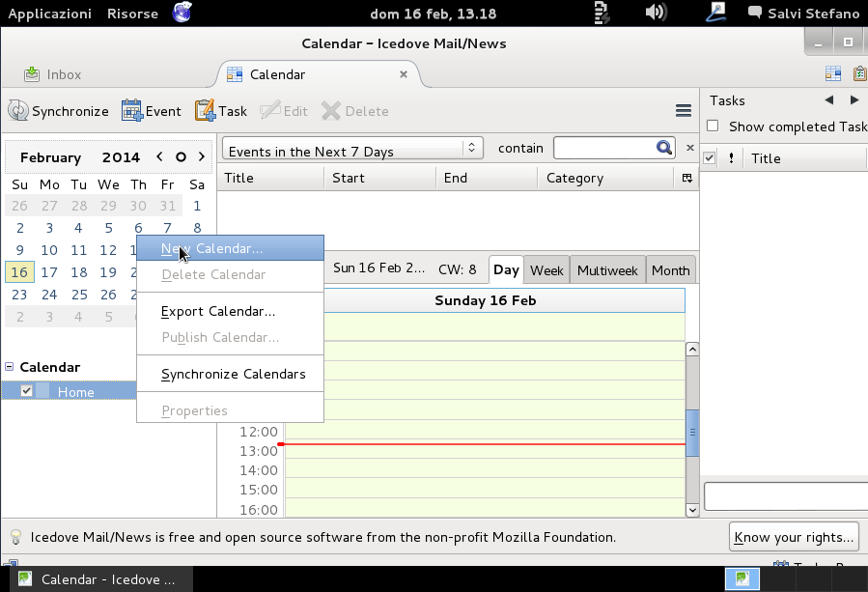The height and width of the screenshot is (592, 868).
Task: Click the day view vertical scrollbar handle
Action: tap(691, 432)
